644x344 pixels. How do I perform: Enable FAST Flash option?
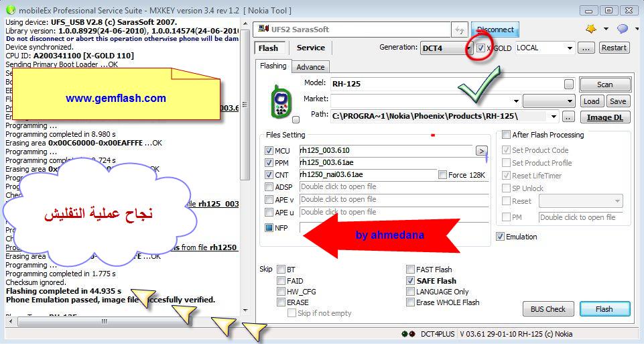coord(410,269)
